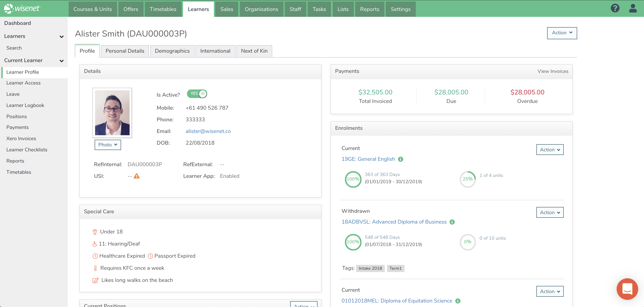Open the Photo dropdown
The image size is (644, 307).
pos(107,145)
